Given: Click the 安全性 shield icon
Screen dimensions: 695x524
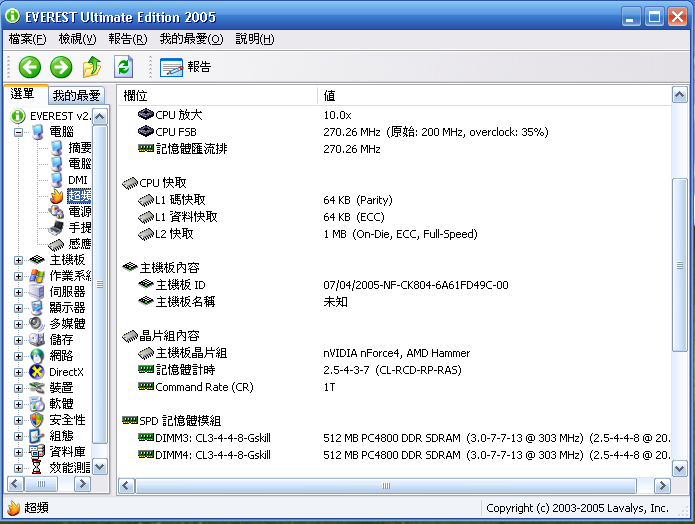Looking at the screenshot, I should (37, 420).
